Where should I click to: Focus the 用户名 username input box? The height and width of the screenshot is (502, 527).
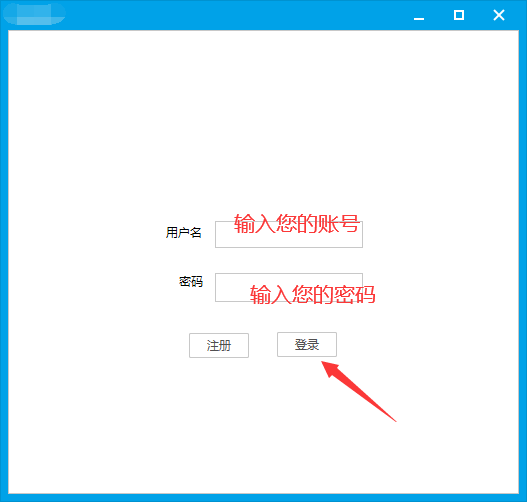pyautogui.click(x=289, y=235)
